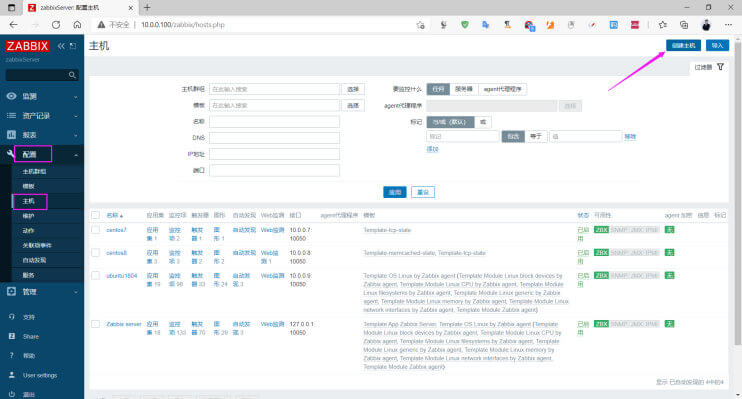
Task: Click the headset support icon
Action: [11, 317]
